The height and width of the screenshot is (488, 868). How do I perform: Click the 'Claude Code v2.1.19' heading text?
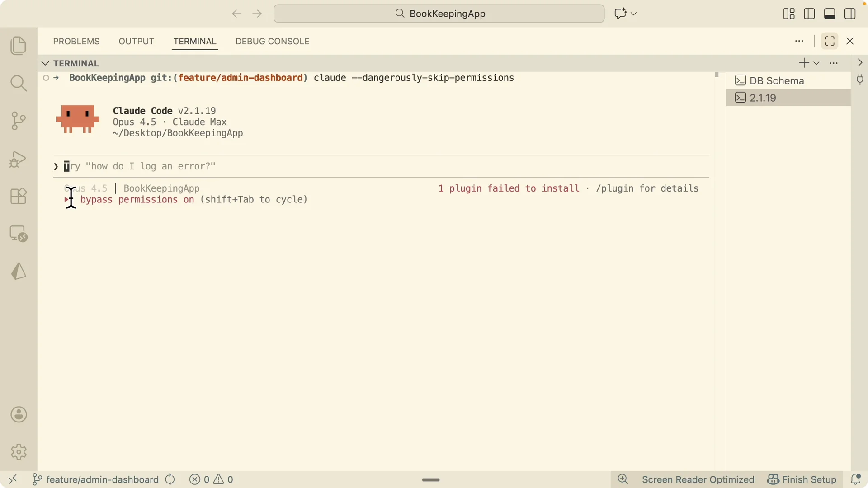pos(164,111)
